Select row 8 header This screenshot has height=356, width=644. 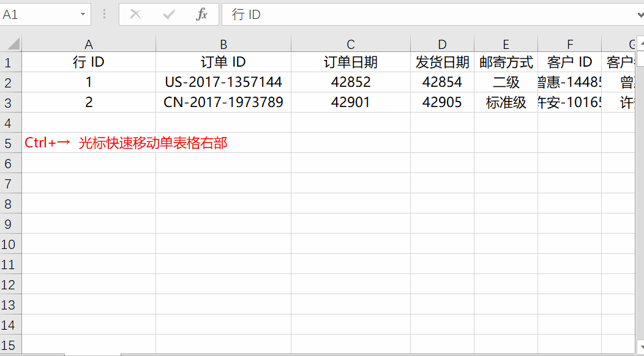pyautogui.click(x=10, y=203)
